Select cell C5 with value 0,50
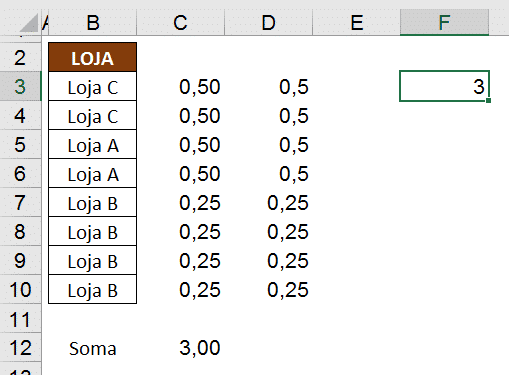The width and height of the screenshot is (509, 375). 180,144
